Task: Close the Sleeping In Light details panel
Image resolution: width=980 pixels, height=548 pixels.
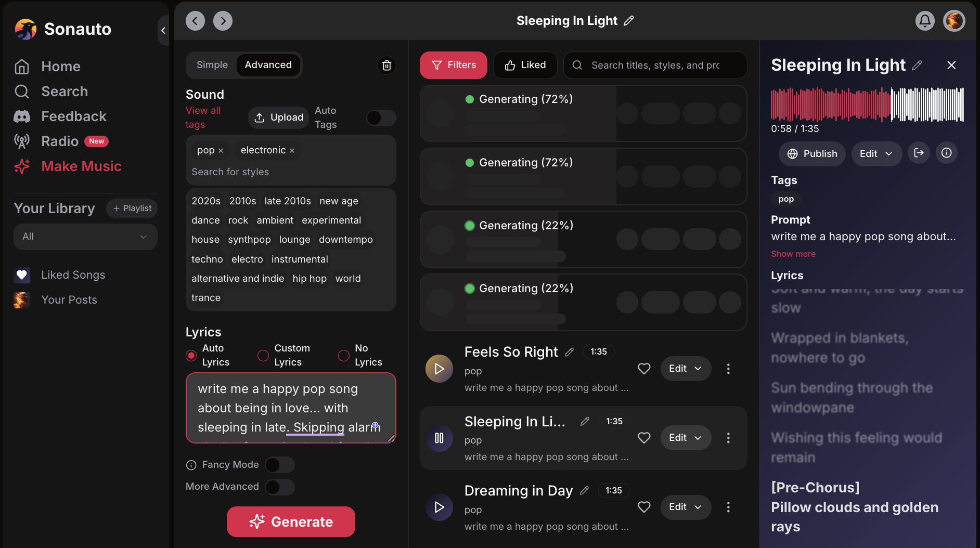Action: click(951, 65)
